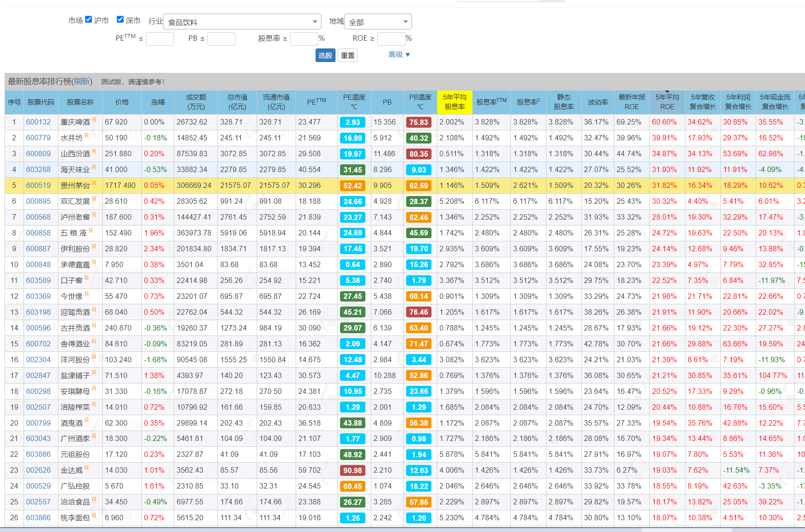
Task: Click the R marker next to 重庆啤酒
Action: (x=94, y=120)
